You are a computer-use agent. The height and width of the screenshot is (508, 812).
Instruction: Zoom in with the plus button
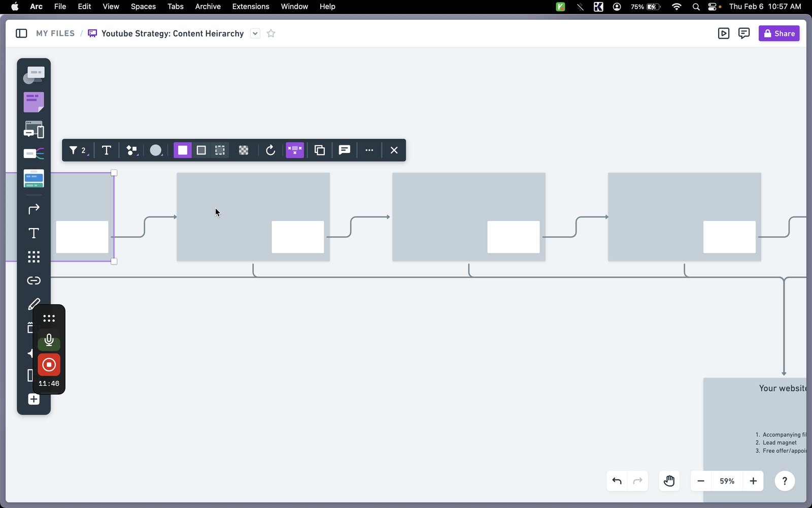[x=753, y=481]
